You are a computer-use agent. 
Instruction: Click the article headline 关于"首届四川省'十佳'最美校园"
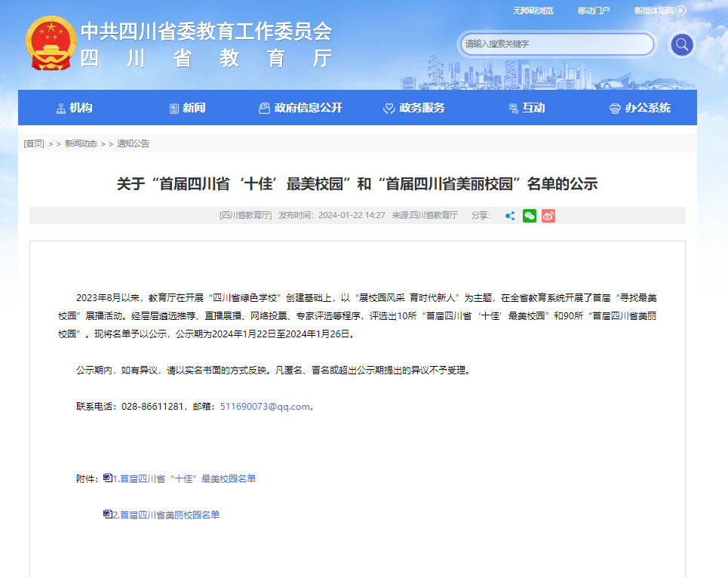pyautogui.click(x=357, y=184)
